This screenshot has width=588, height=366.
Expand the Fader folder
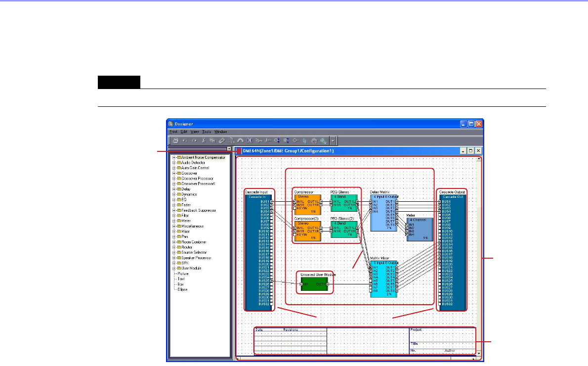click(174, 205)
